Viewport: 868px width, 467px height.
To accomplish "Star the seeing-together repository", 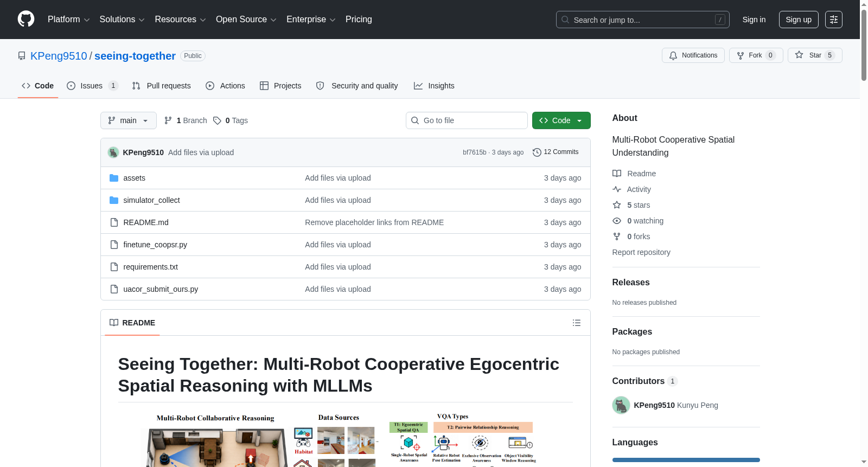I will (x=815, y=55).
